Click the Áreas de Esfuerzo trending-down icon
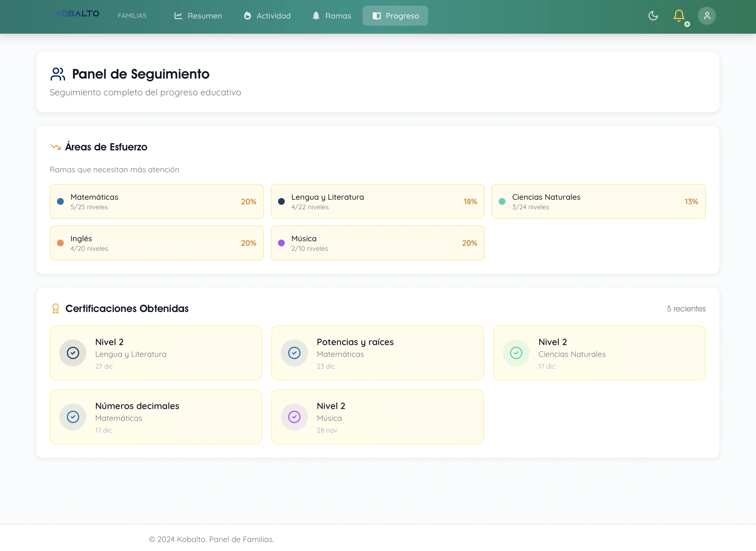The height and width of the screenshot is (551, 756). 55,147
